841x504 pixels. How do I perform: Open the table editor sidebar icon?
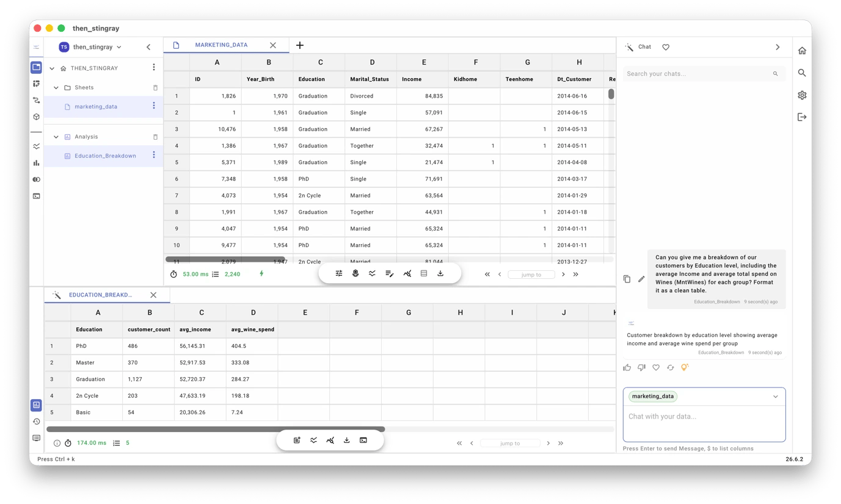(36, 84)
